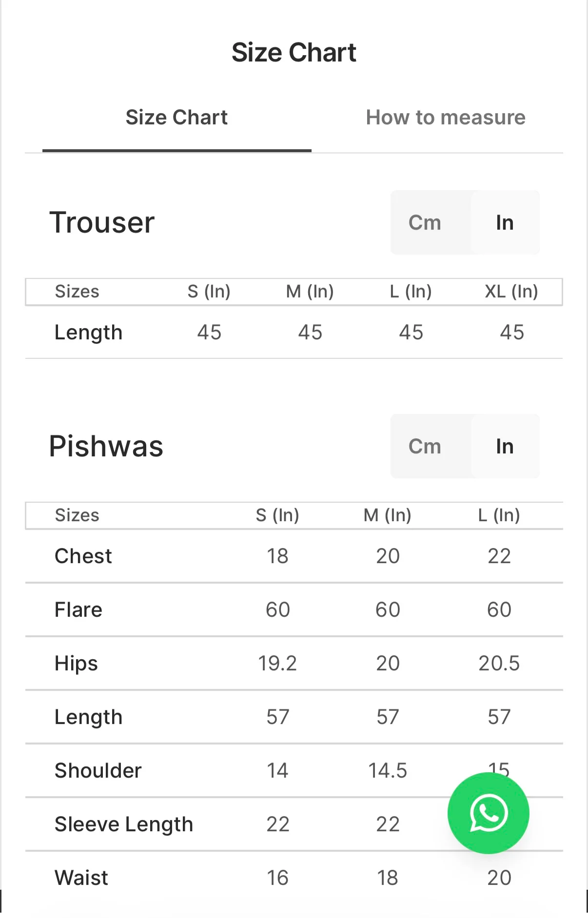Click the Size Chart page title
588x918 pixels.
[294, 53]
